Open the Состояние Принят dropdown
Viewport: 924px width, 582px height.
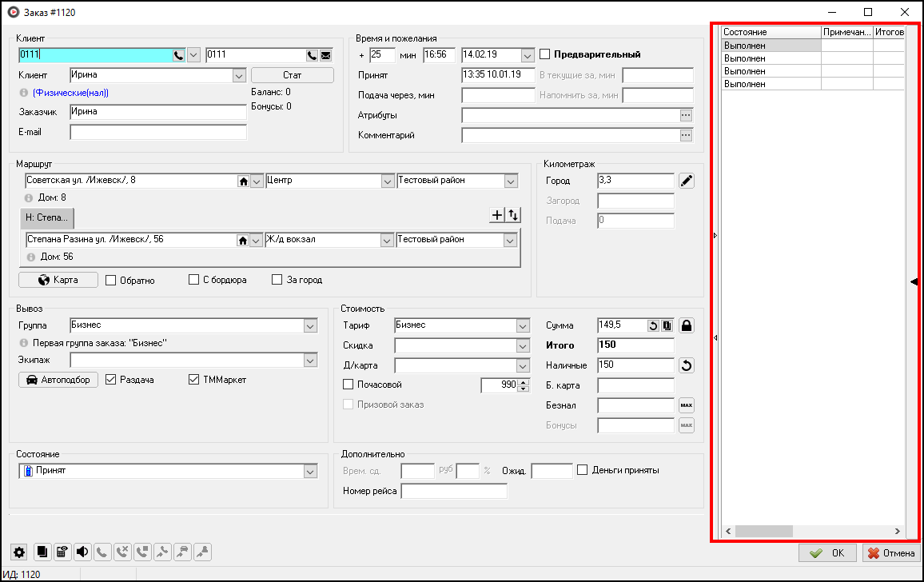click(310, 472)
